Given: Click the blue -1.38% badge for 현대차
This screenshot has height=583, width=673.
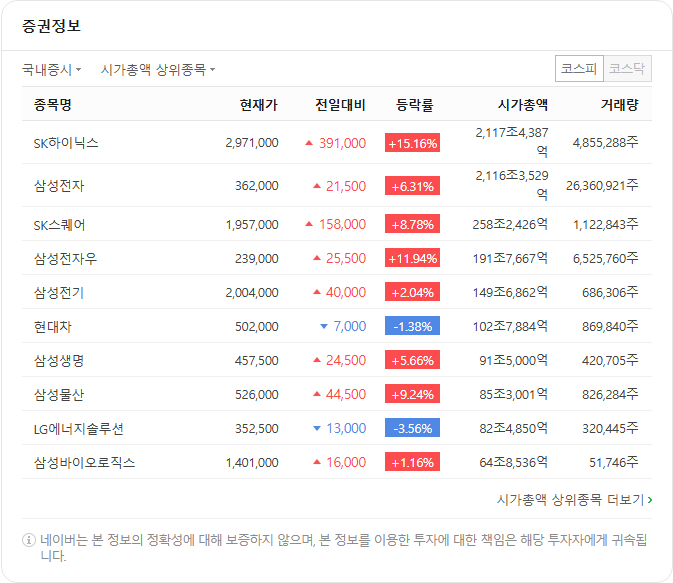Looking at the screenshot, I should [x=412, y=326].
